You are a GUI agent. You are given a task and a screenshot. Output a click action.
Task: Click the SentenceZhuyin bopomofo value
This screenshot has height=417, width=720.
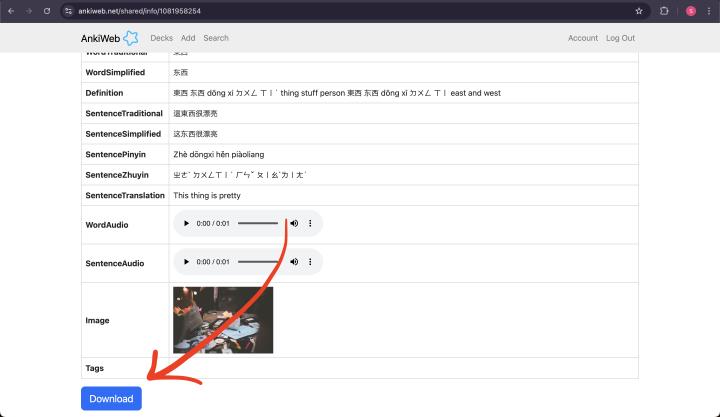click(239, 175)
